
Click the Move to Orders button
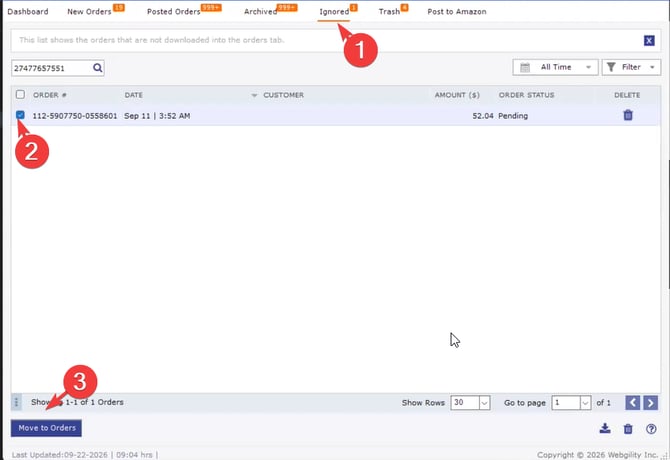click(47, 428)
